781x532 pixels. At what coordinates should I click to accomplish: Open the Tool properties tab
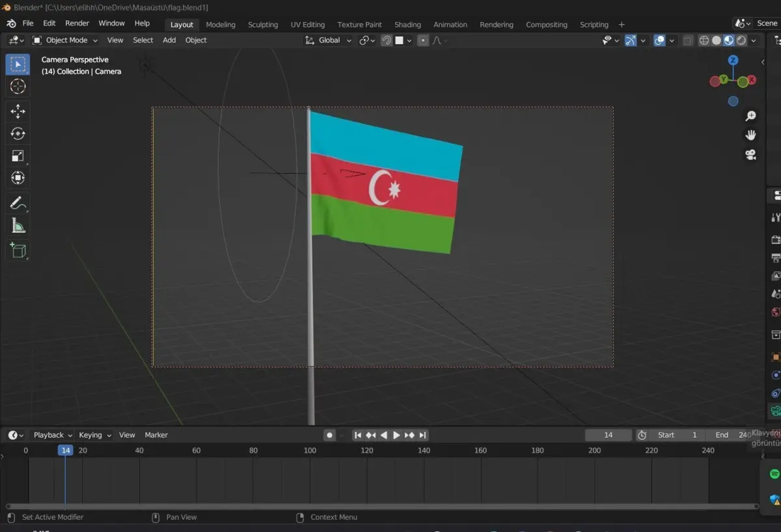[774, 217]
